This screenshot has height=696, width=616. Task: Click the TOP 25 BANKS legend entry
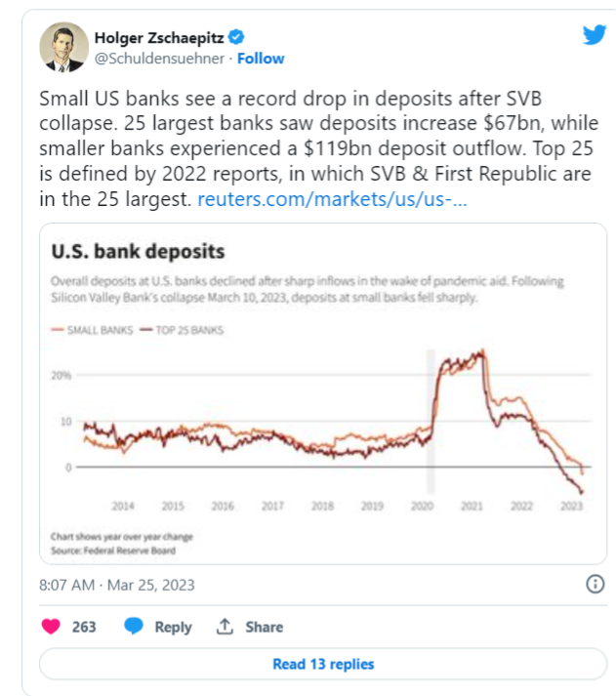click(182, 330)
